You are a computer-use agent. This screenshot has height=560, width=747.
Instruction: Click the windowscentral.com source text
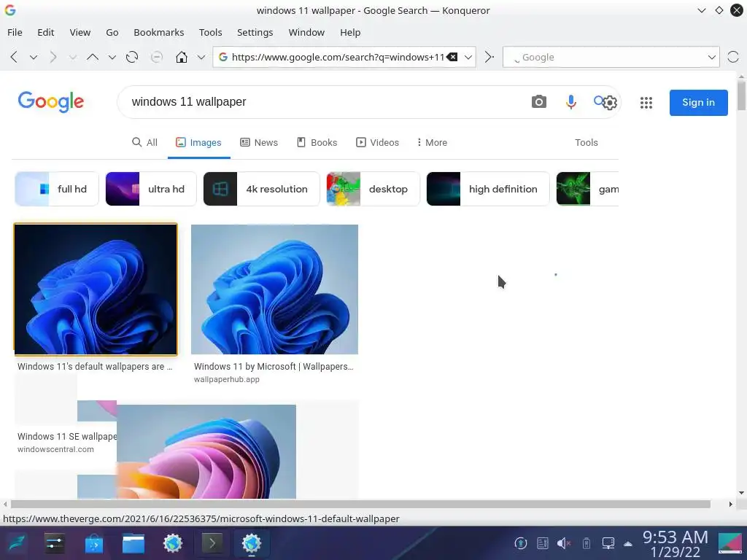pos(55,449)
